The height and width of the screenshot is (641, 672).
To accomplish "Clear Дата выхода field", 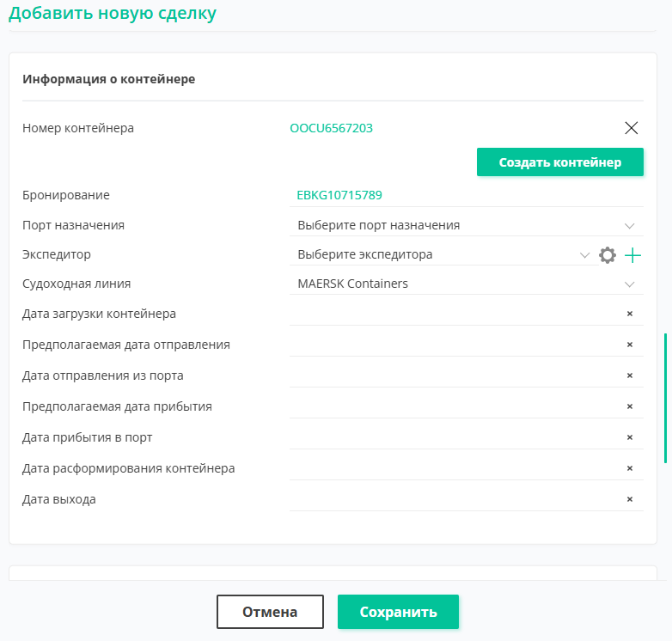I will (x=630, y=499).
